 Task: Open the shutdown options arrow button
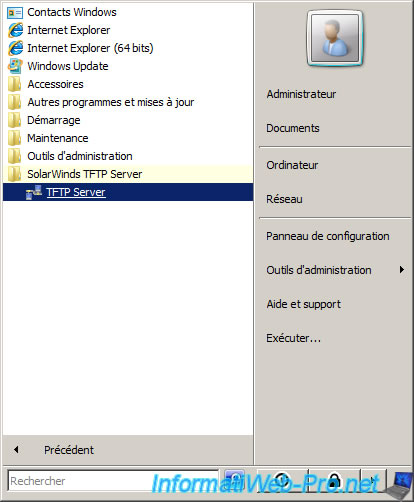373,481
